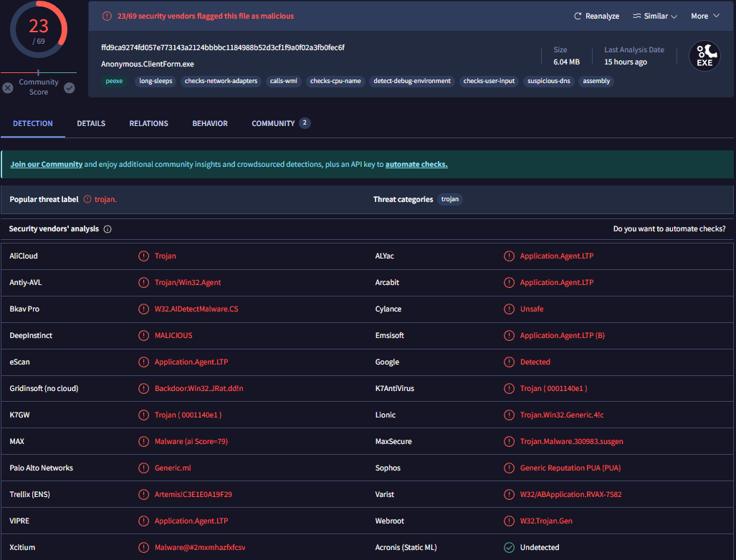Click the warning icon beside popular threat label
Image resolution: width=736 pixels, height=560 pixels.
point(87,199)
